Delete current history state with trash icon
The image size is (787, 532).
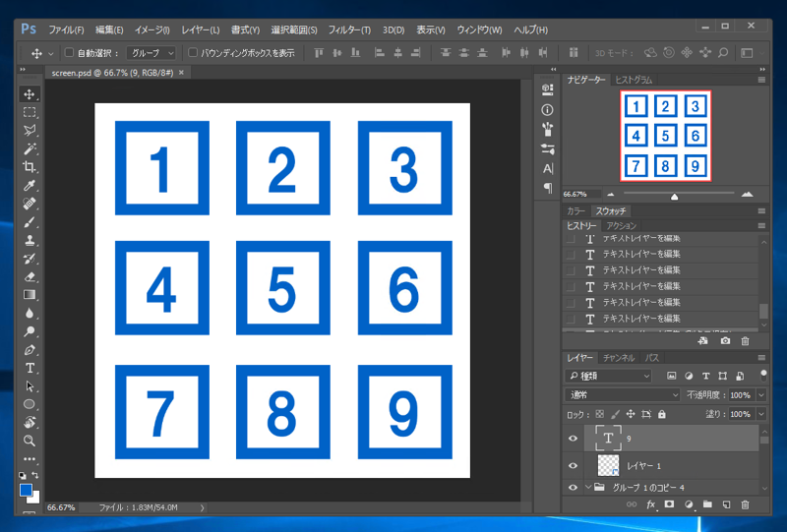point(746,341)
